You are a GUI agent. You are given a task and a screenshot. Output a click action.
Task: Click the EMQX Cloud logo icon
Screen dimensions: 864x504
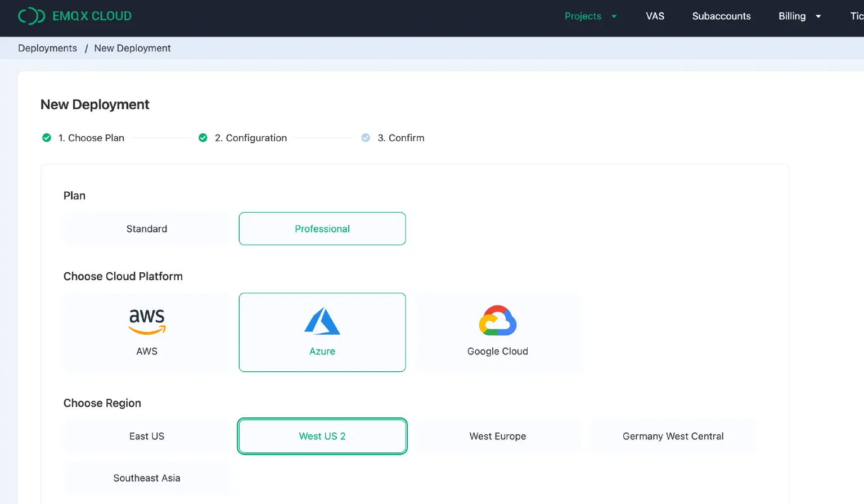(31, 16)
